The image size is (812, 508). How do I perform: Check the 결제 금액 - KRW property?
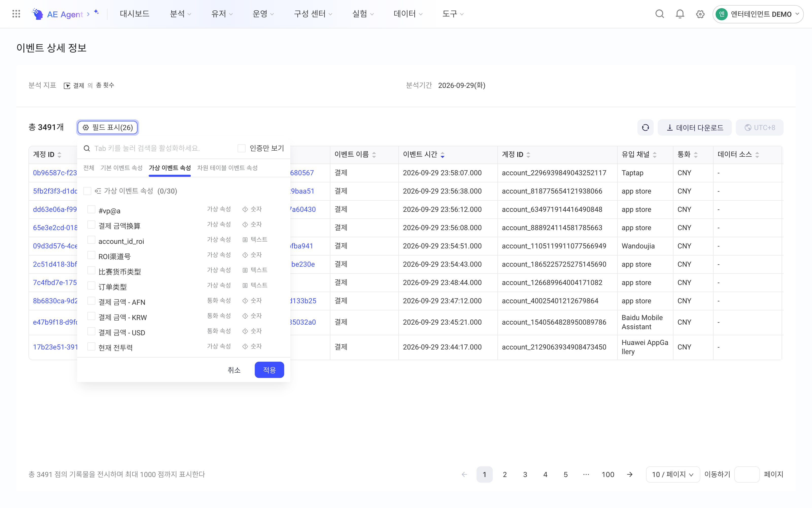pos(91,316)
